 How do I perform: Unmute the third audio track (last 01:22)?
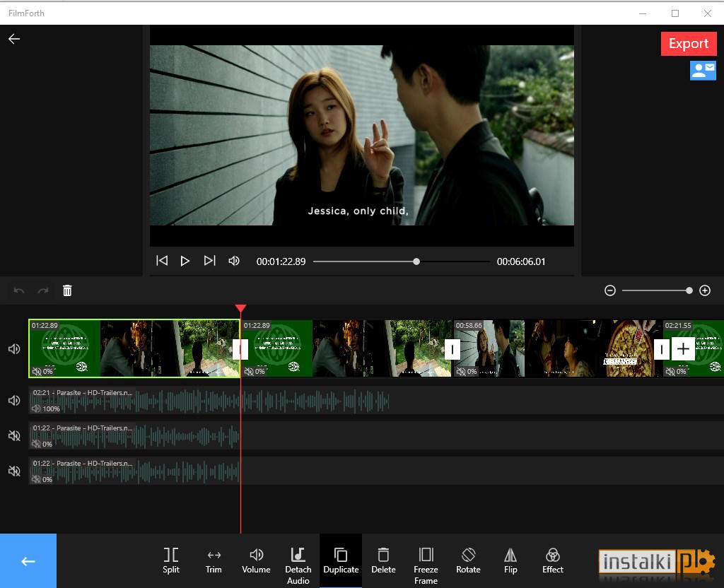click(x=14, y=471)
